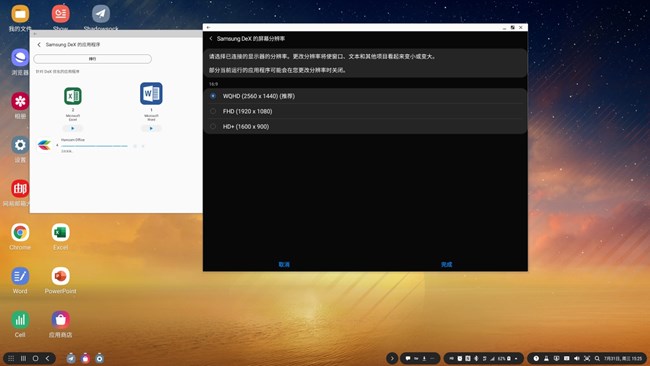Click the taskbar Back arrow
This screenshot has width=650, height=366.
tap(47, 359)
